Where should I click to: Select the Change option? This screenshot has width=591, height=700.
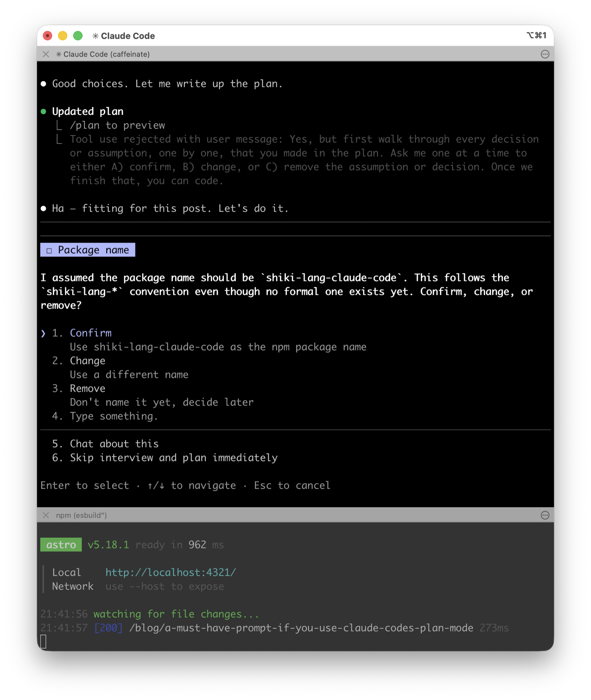(x=87, y=361)
